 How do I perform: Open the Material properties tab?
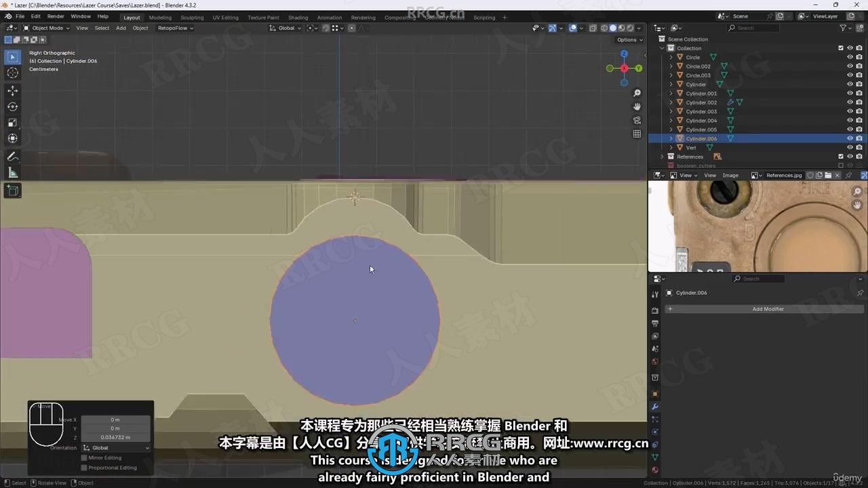coord(655,470)
